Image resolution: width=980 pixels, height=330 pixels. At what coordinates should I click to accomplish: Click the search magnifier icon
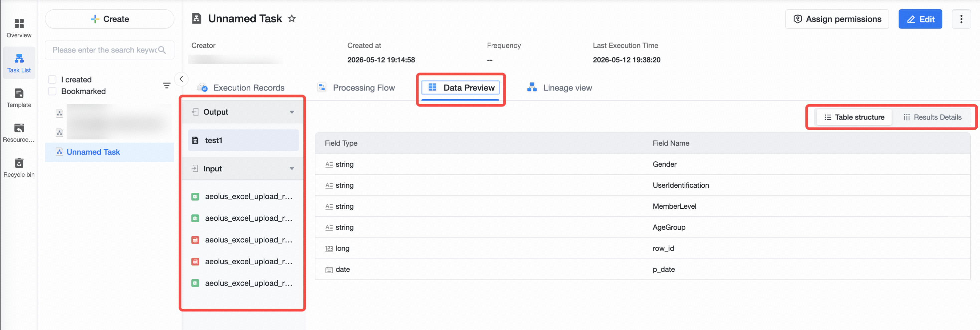(x=162, y=50)
